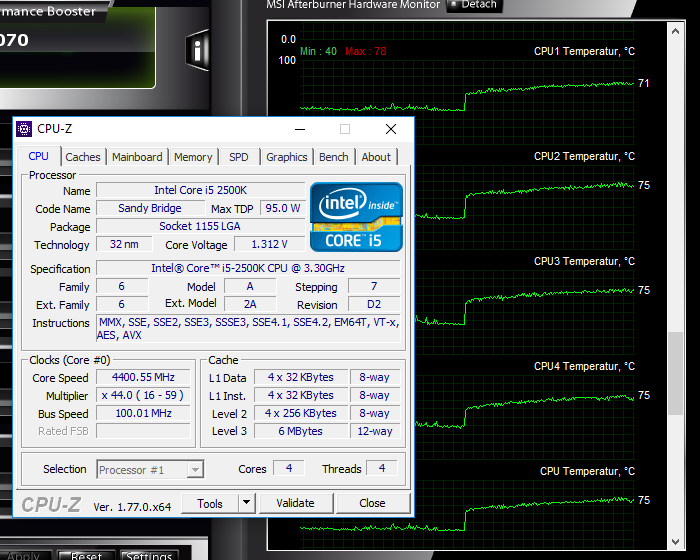This screenshot has width=700, height=560.
Task: Click the 32 nm technology value
Action: point(124,245)
